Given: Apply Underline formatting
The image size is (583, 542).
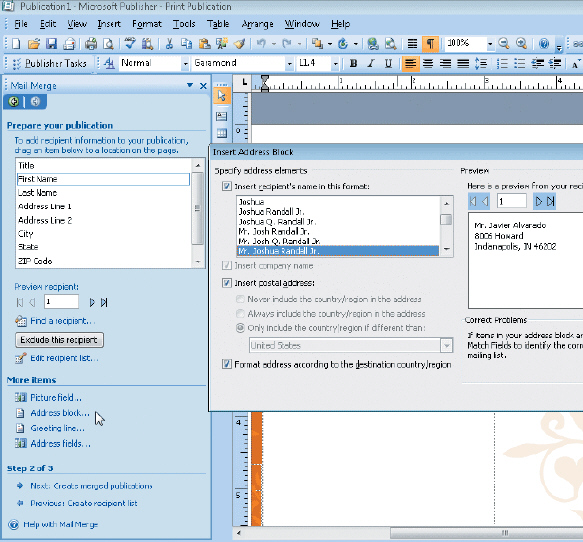Looking at the screenshot, I should pos(388,64).
